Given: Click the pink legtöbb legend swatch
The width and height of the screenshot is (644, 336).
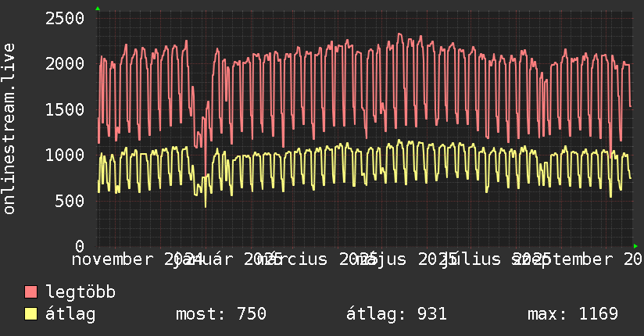Looking at the screenshot, I should [30, 291].
